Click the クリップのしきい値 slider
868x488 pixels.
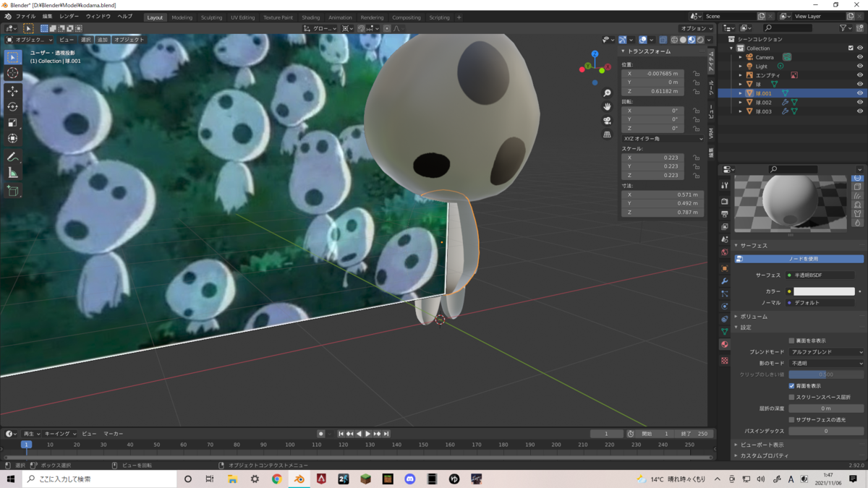click(x=826, y=374)
